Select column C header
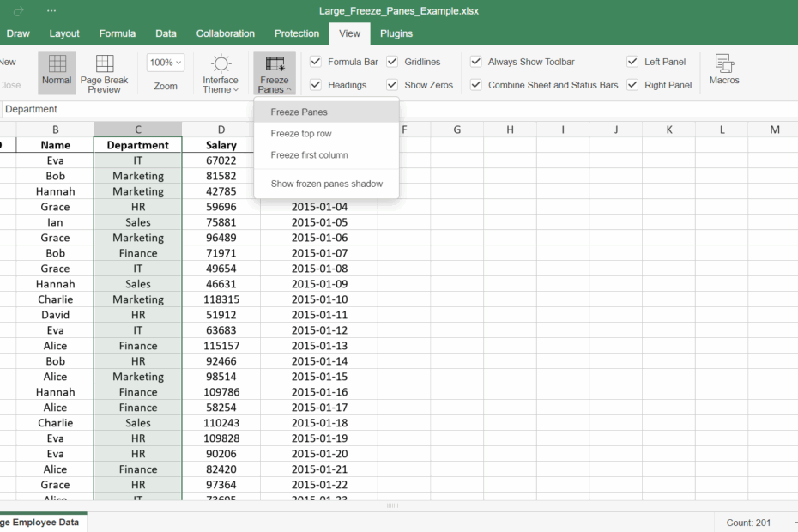 [138, 130]
